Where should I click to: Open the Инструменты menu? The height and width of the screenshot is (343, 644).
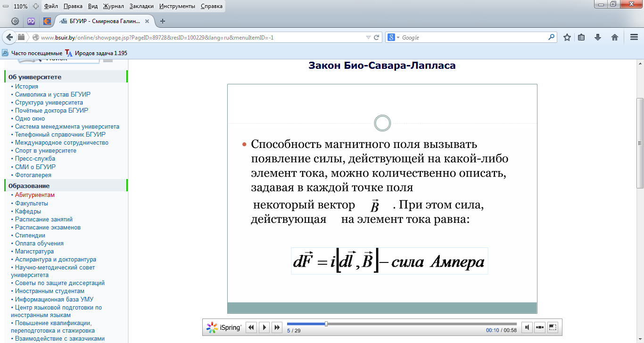tap(178, 7)
